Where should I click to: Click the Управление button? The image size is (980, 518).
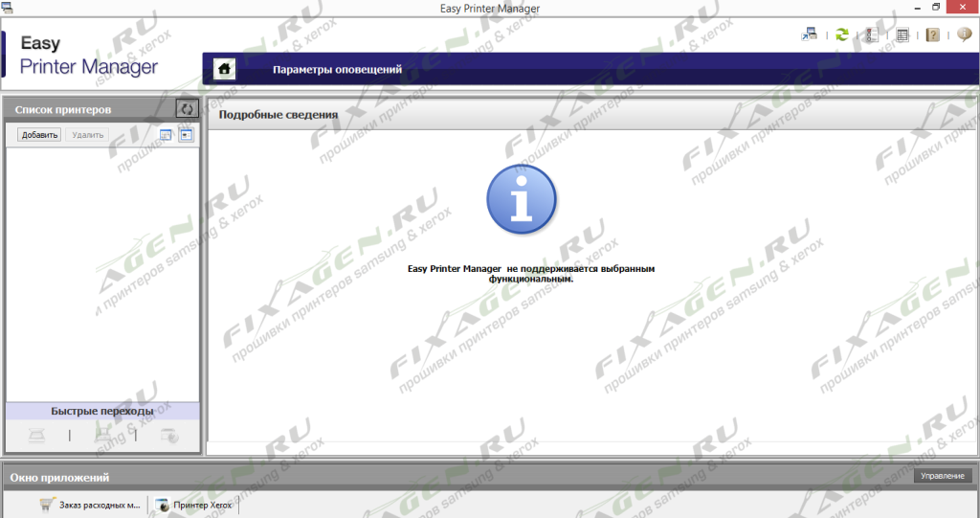(x=943, y=476)
